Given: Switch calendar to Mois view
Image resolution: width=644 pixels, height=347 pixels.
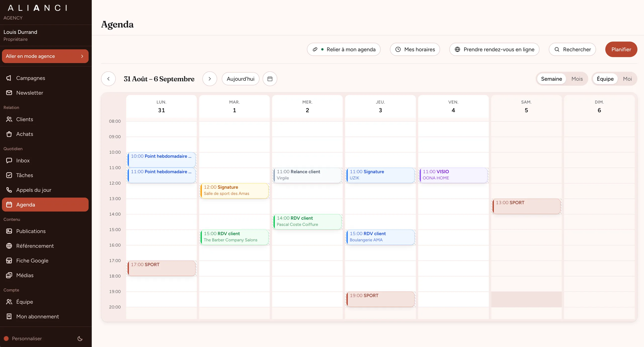Looking at the screenshot, I should [x=577, y=79].
